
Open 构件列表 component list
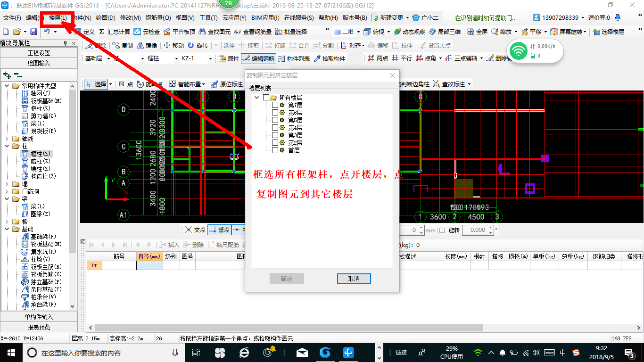[294, 59]
